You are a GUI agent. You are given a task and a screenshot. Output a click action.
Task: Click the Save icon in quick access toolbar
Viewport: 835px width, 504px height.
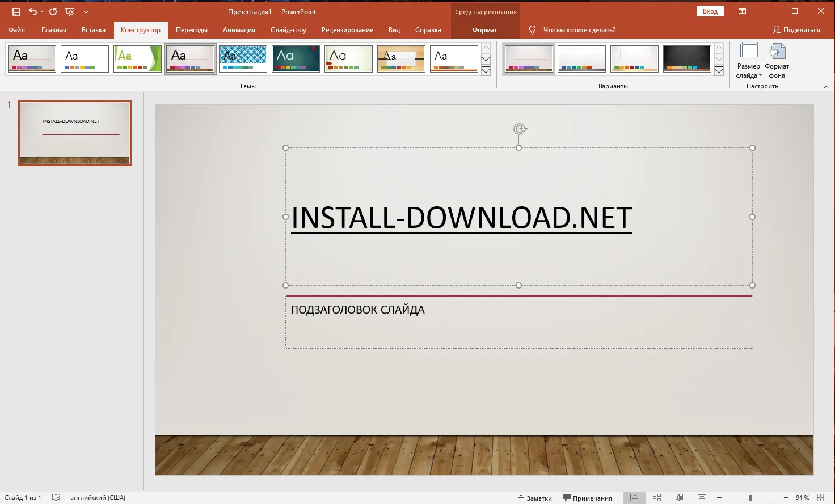(x=16, y=11)
